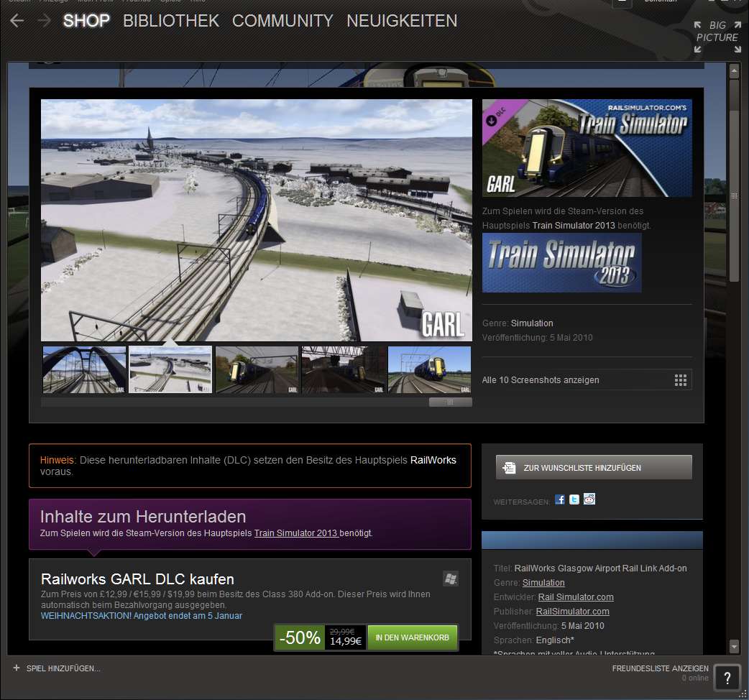
Task: Click the Inhalte zum Herunterladen heading
Action: [143, 516]
